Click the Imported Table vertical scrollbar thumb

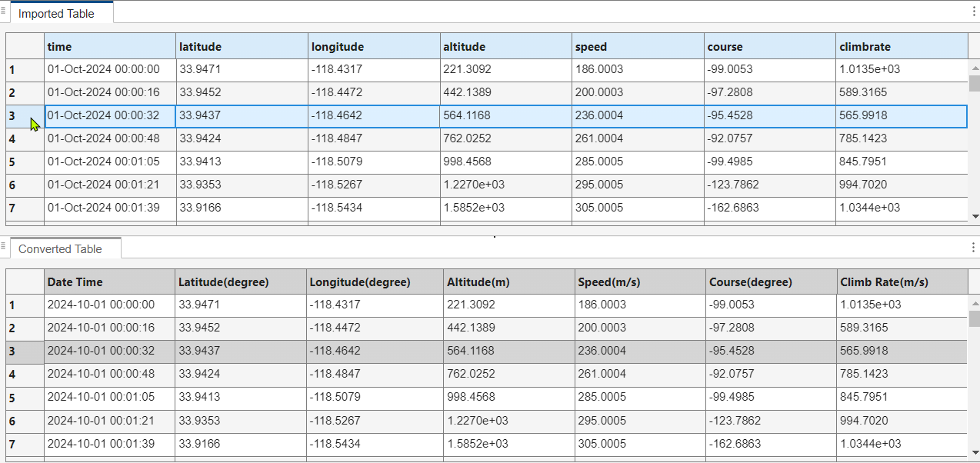coord(975,83)
